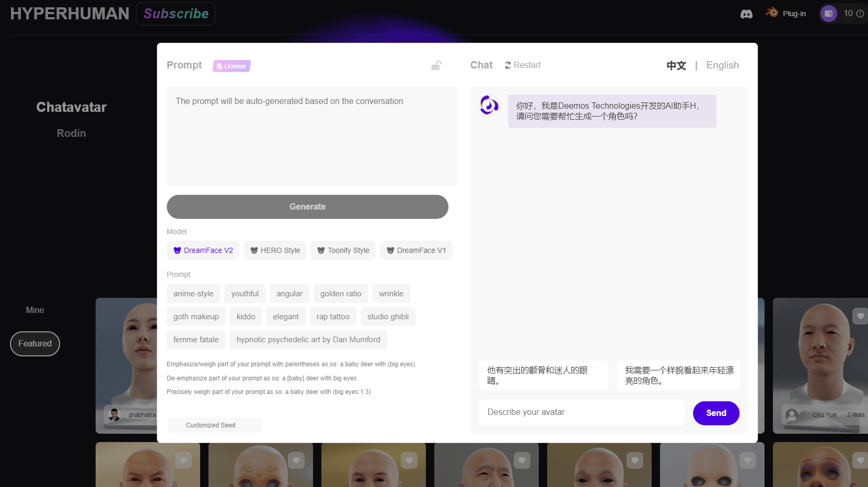Select the HERO Style model
868x487 pixels.
[275, 250]
